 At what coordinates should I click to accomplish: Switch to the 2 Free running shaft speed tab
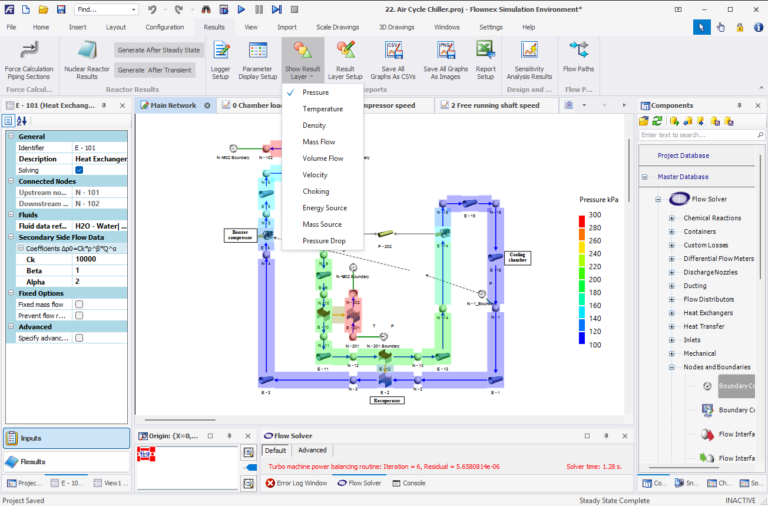(495, 105)
